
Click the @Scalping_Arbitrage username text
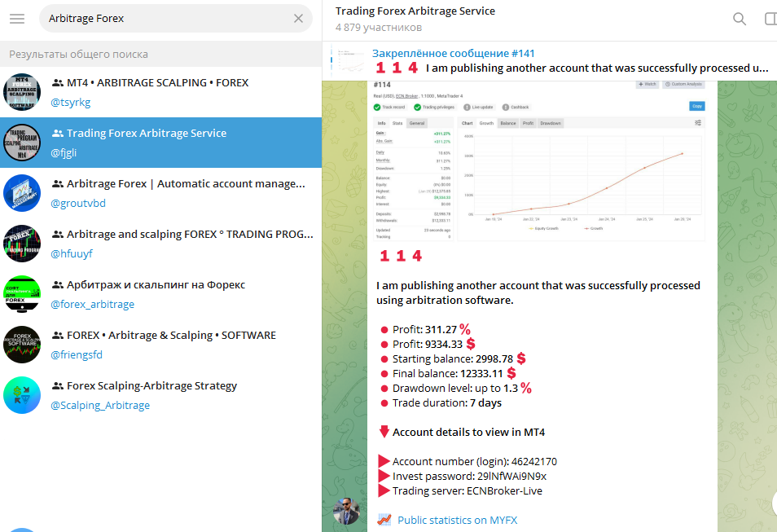click(x=100, y=406)
